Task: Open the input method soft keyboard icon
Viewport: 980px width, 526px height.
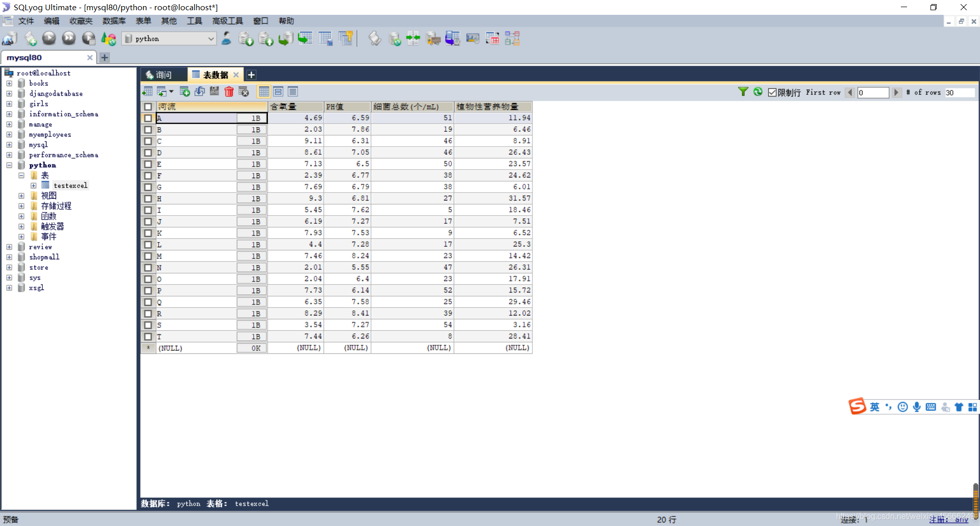Action: pos(931,407)
